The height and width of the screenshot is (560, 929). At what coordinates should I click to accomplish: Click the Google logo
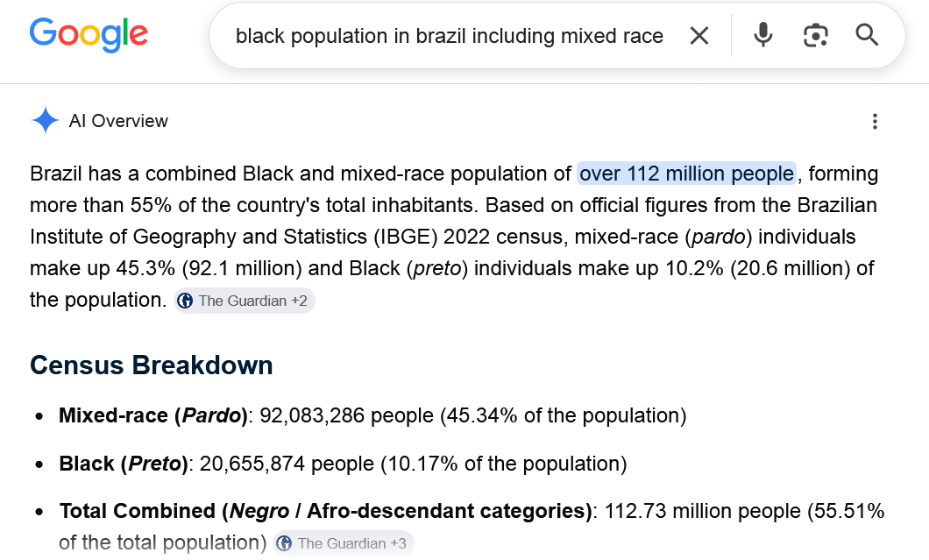coord(89,35)
